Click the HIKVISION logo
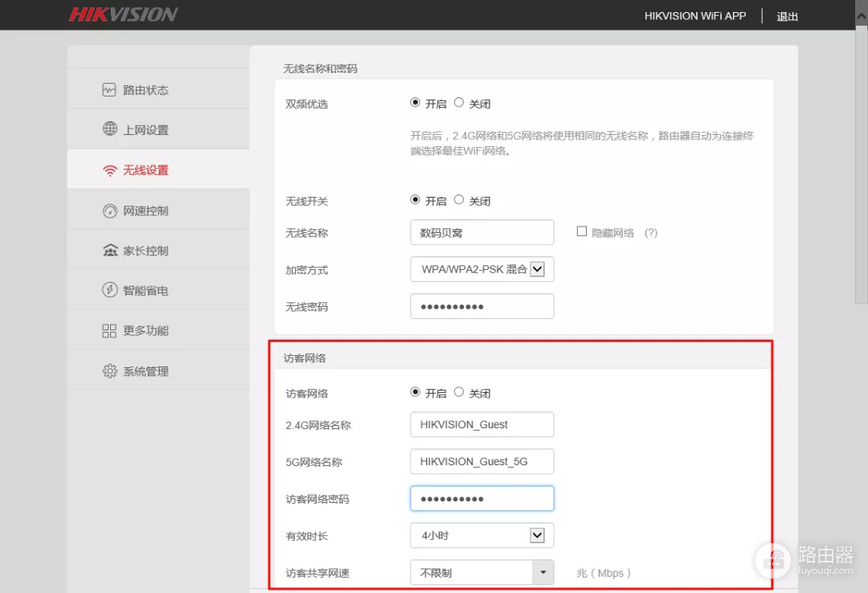 click(124, 14)
